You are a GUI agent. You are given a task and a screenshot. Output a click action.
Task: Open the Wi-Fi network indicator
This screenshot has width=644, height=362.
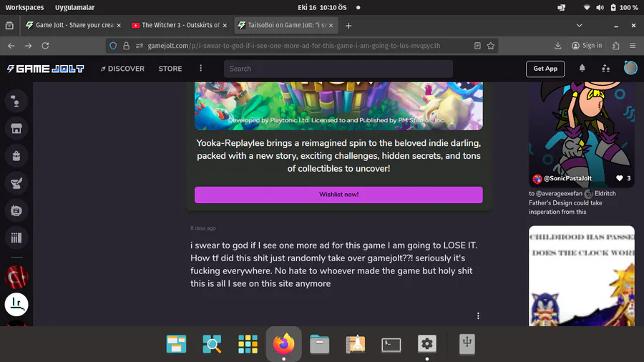coord(587,7)
